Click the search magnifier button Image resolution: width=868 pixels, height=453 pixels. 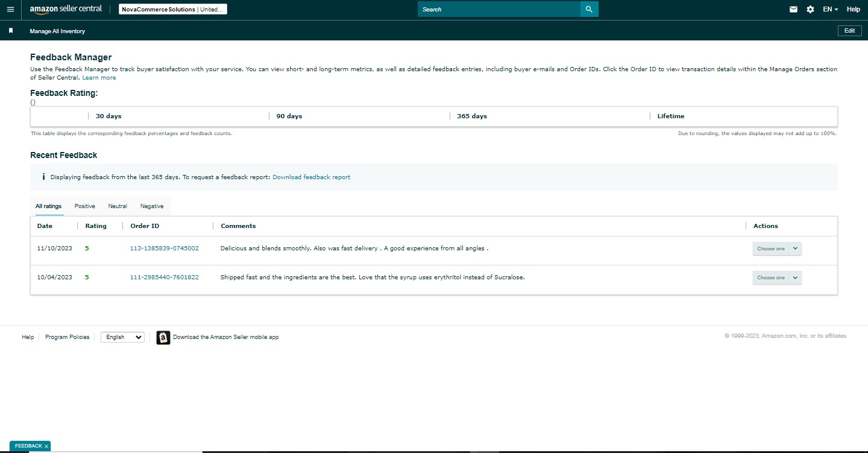coord(589,9)
